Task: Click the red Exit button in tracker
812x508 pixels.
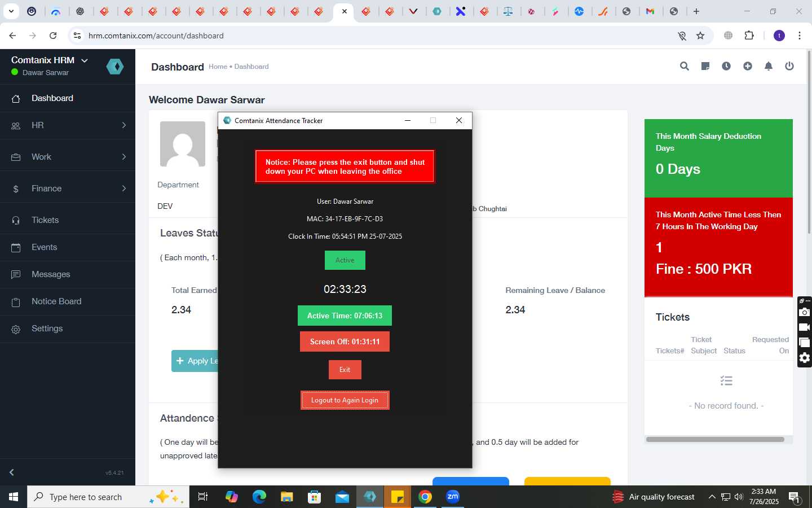Action: [x=345, y=370]
